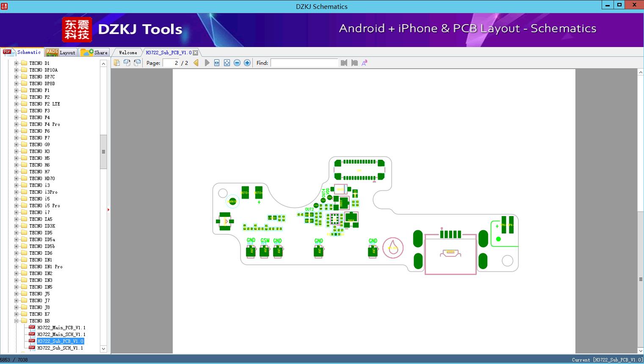This screenshot has height=364, width=644.
Task: Fit the page to width
Action: click(217, 63)
